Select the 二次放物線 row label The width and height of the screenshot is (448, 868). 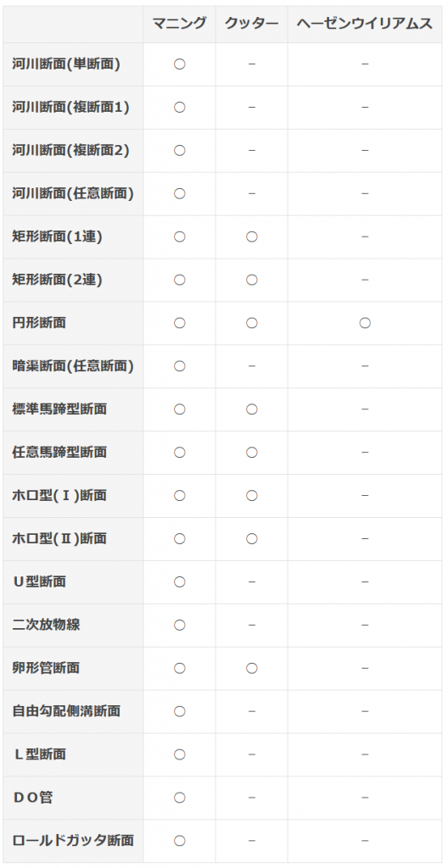[46, 626]
